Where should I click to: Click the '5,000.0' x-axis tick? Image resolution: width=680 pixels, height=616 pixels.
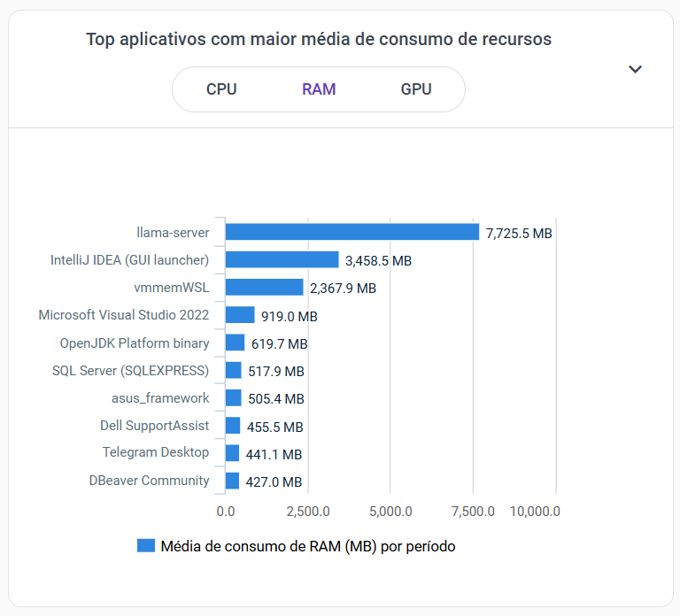click(390, 512)
